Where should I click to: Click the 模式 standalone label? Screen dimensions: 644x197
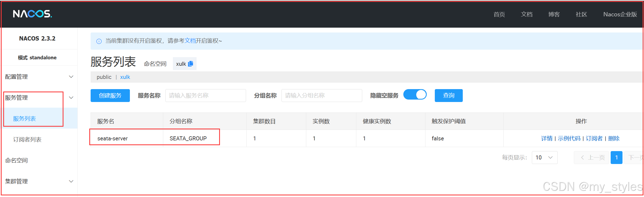click(x=37, y=58)
